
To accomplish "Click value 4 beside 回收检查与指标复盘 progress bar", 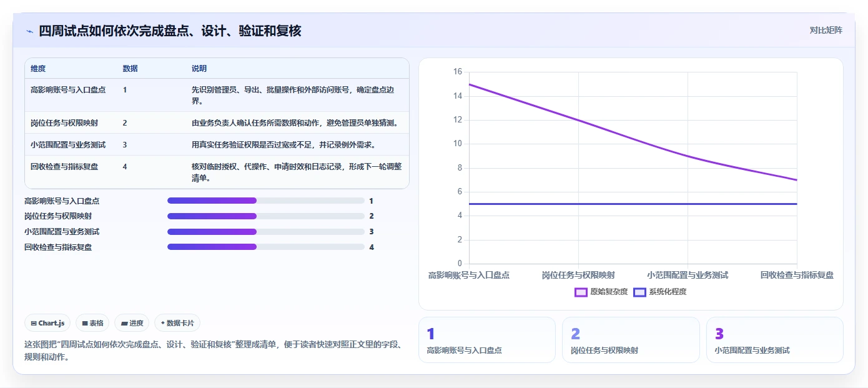I will [x=371, y=247].
